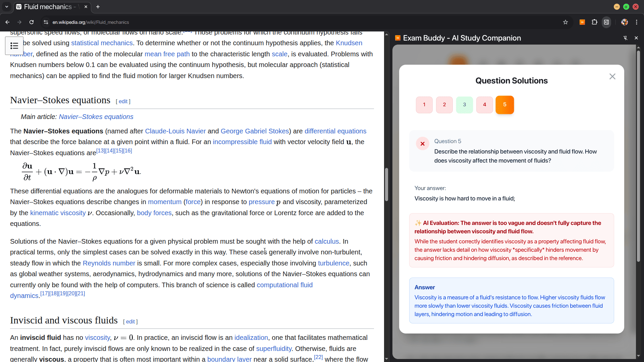The height and width of the screenshot is (362, 644).
Task: Open the Exam Buddy extension icon
Action: tap(582, 22)
